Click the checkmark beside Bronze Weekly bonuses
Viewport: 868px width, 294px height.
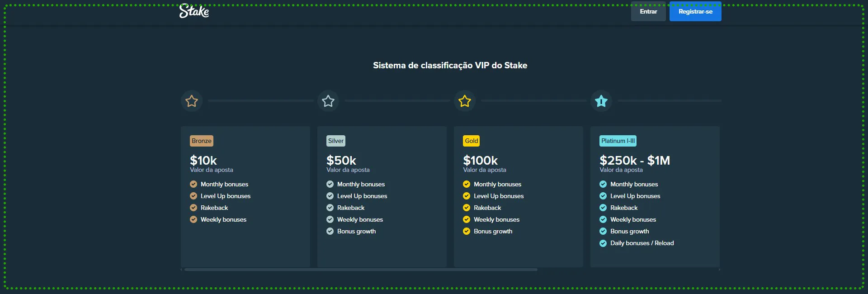tap(193, 219)
